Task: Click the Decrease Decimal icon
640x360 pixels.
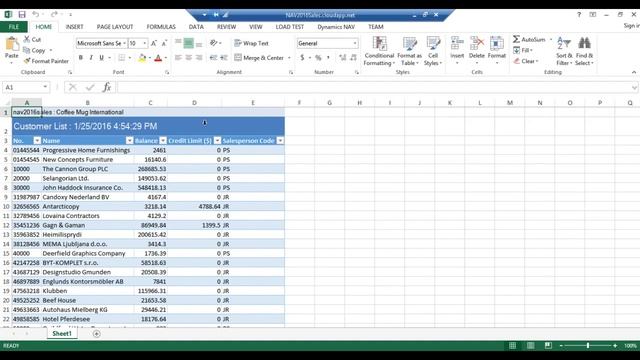Action: point(353,58)
